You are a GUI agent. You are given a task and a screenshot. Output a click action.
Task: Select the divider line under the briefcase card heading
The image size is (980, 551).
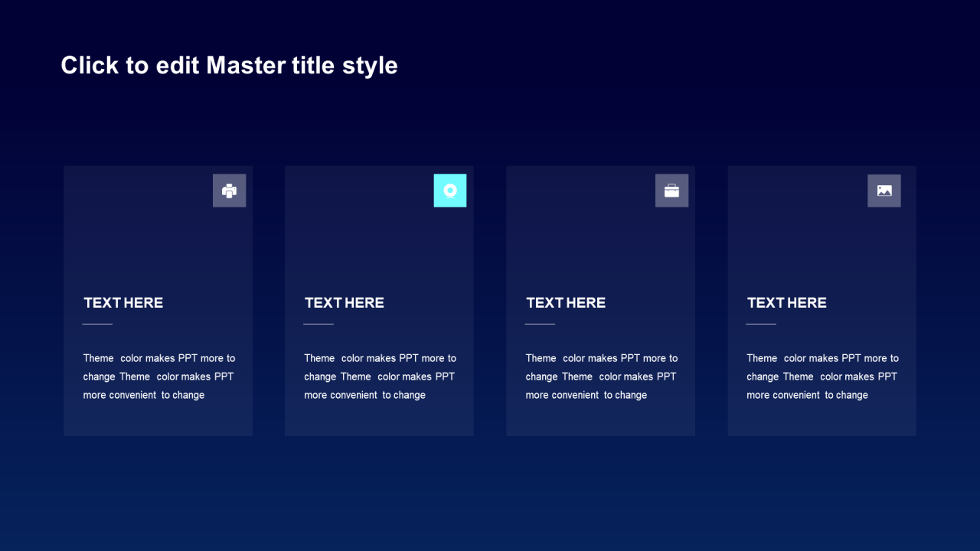point(540,324)
